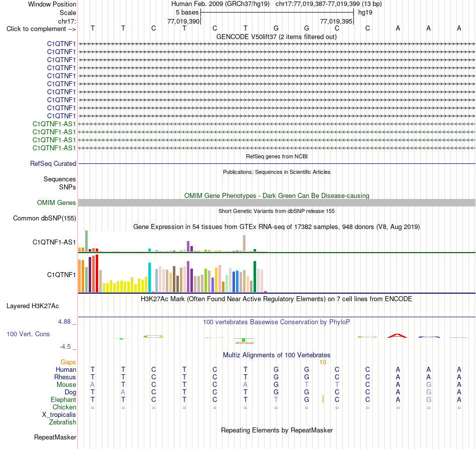
Task: Select the X_tropicalis alignment row label
Action: [x=59, y=415]
